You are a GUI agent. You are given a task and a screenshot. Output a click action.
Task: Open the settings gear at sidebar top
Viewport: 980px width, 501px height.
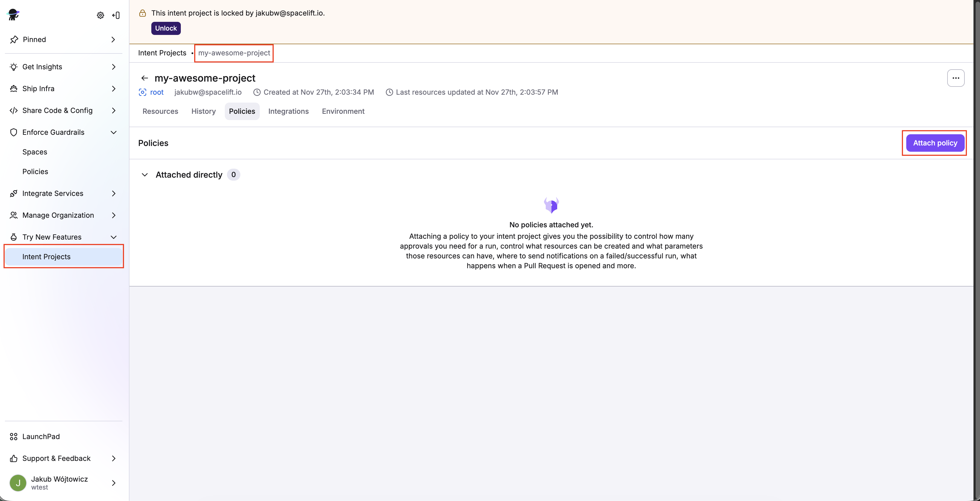pos(101,15)
